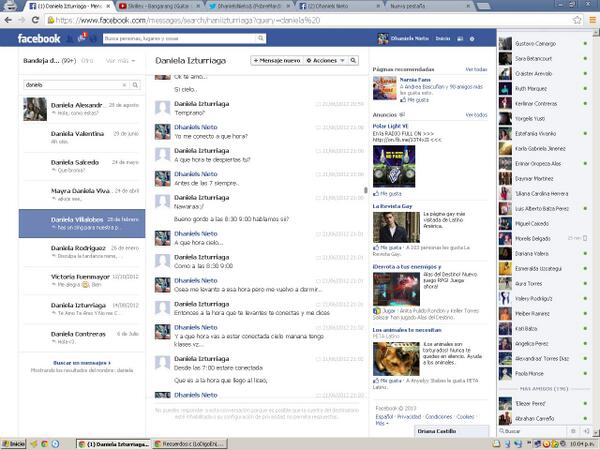Open the messages notification icon with red badge

pyautogui.click(x=82, y=38)
